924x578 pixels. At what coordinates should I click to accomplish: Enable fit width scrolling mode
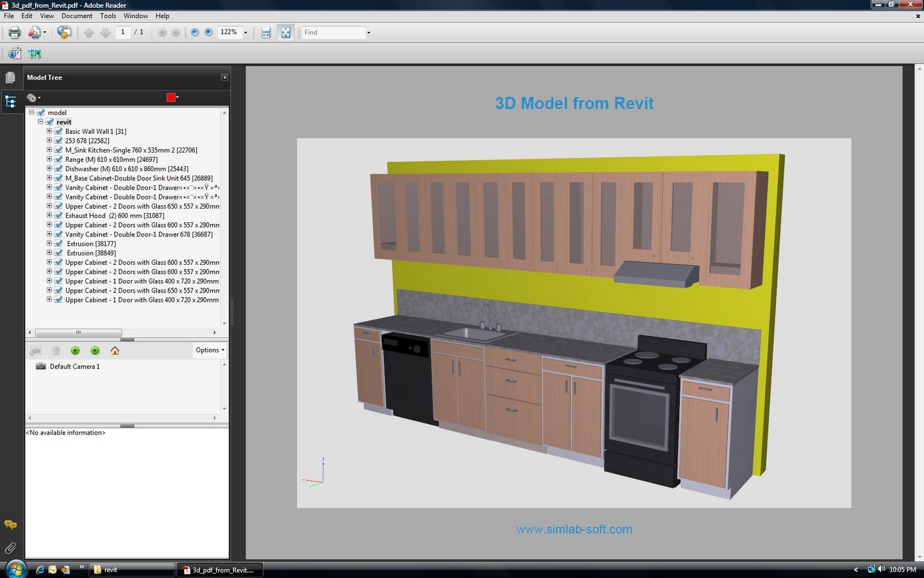[266, 32]
